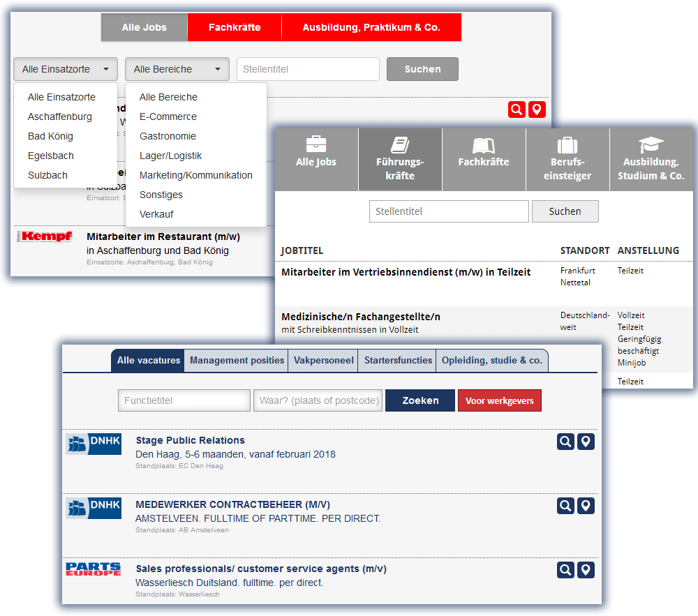Select Aschaffenburg from location list
The image size is (698, 616).
[x=60, y=117]
